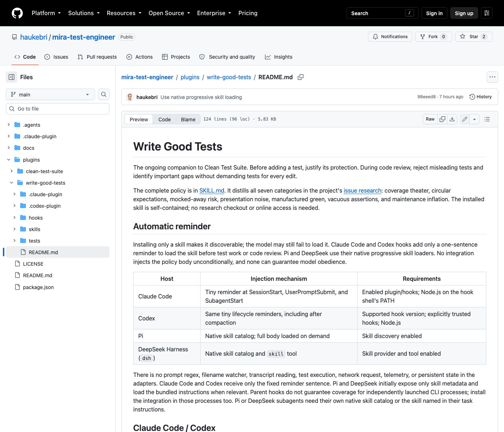504x432 pixels.
Task: Click the Sign up button
Action: click(x=464, y=13)
